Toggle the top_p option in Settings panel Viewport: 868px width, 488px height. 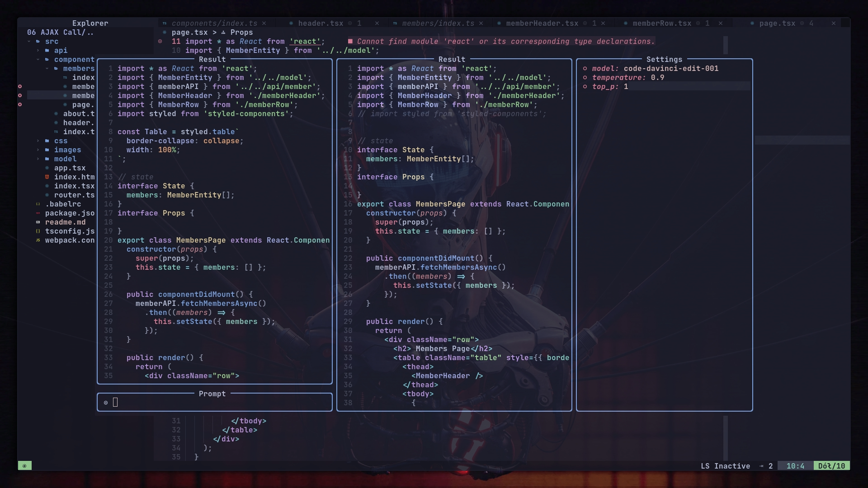[586, 87]
